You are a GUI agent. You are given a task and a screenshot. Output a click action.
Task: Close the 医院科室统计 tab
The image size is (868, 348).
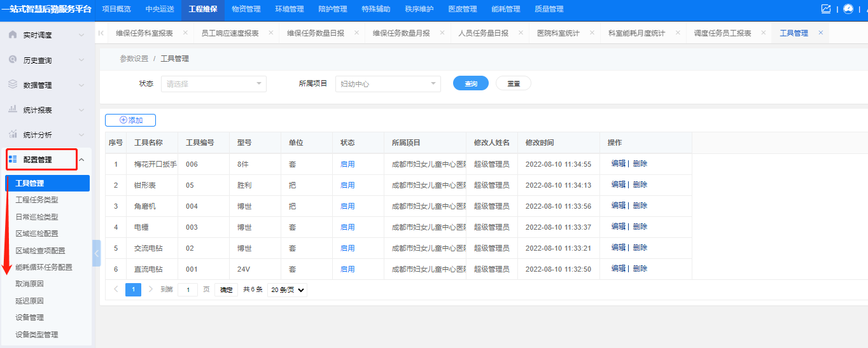pos(592,32)
